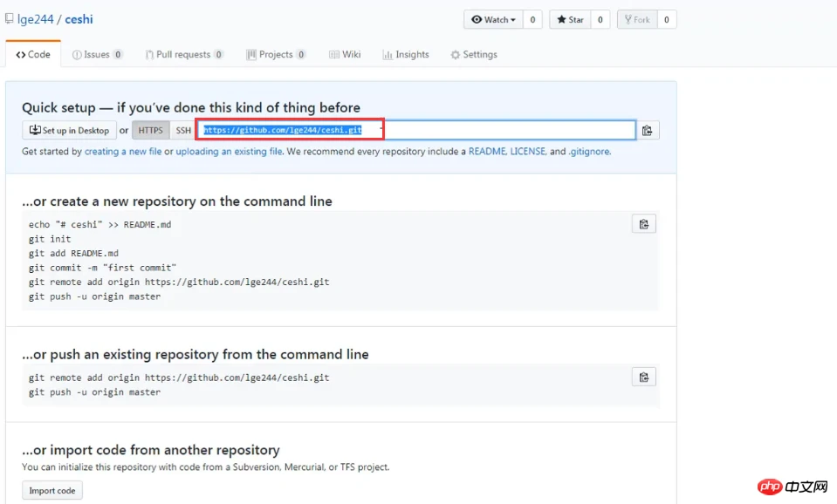Open the Pull requests tab

(x=184, y=54)
